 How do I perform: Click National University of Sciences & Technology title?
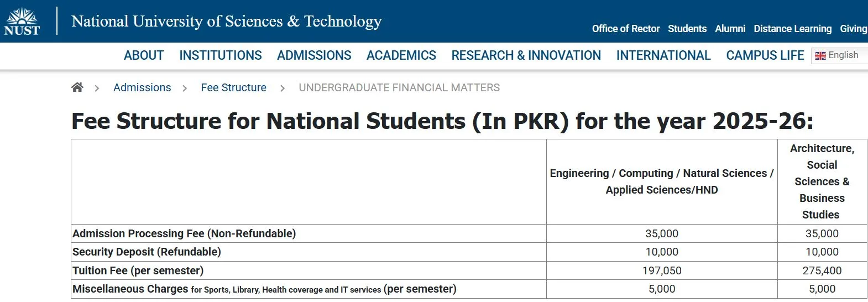pos(227,21)
